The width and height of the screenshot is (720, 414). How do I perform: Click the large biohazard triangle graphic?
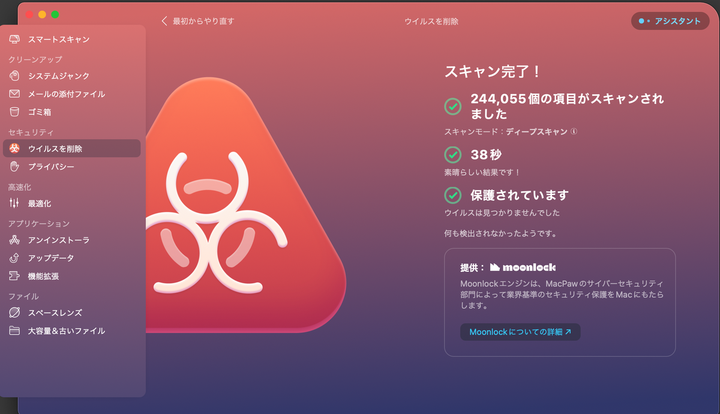pos(246,207)
